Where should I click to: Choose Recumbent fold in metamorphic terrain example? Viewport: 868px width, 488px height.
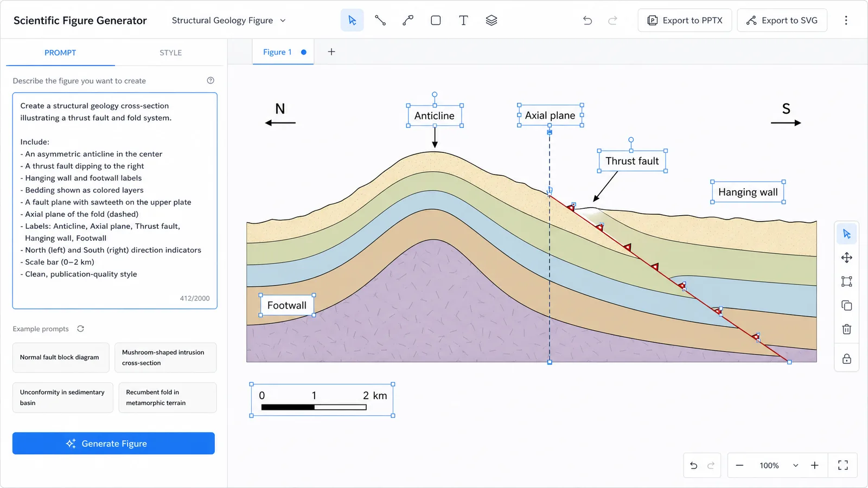point(168,397)
